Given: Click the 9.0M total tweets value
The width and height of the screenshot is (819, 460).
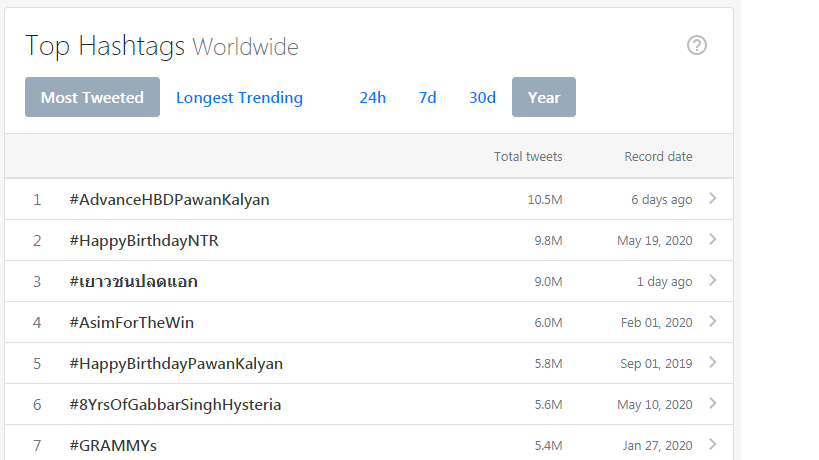Looking at the screenshot, I should pos(548,281).
